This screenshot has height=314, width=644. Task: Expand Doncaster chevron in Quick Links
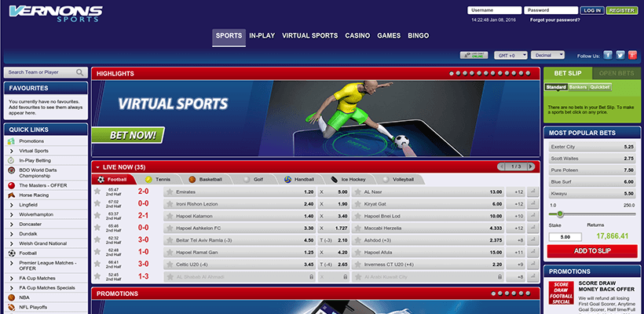[12, 225]
